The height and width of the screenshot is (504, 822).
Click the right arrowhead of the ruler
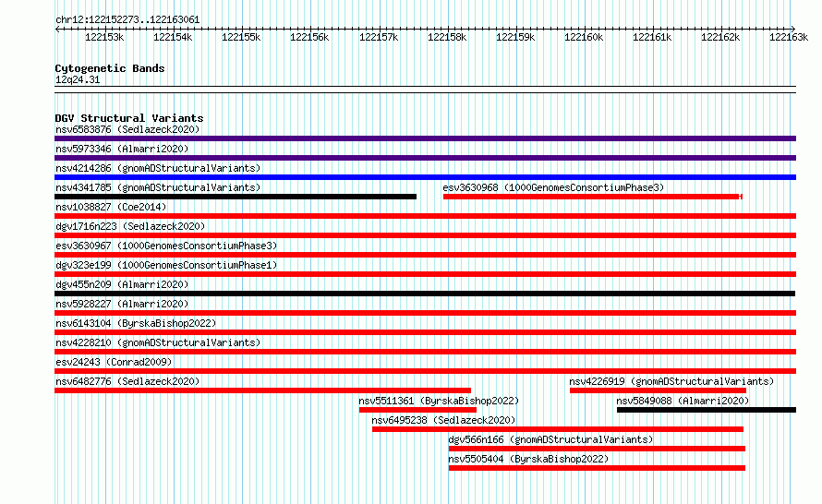[x=793, y=29]
